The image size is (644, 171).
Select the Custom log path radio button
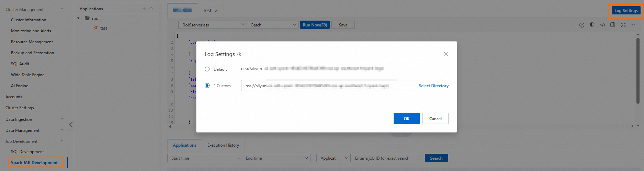[x=207, y=85]
